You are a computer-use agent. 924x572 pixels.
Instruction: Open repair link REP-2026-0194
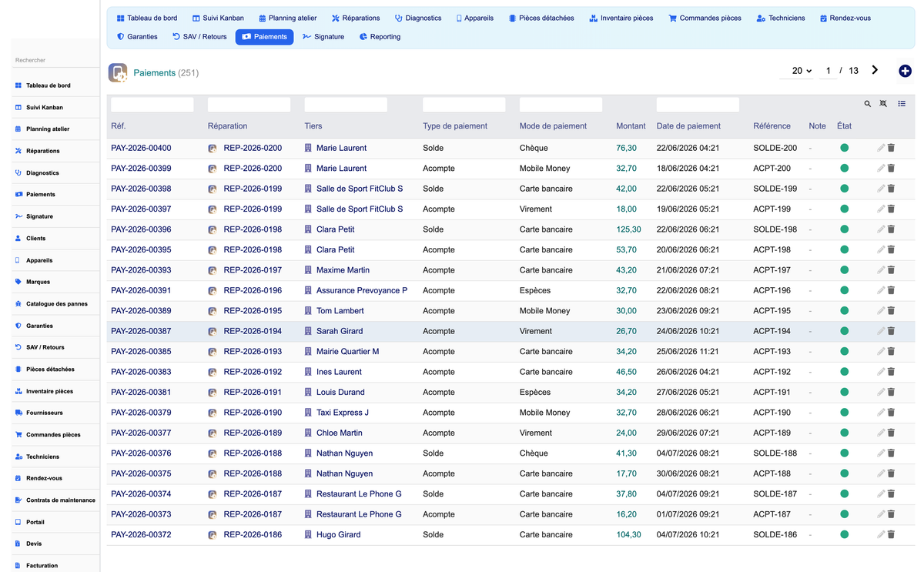pyautogui.click(x=253, y=331)
